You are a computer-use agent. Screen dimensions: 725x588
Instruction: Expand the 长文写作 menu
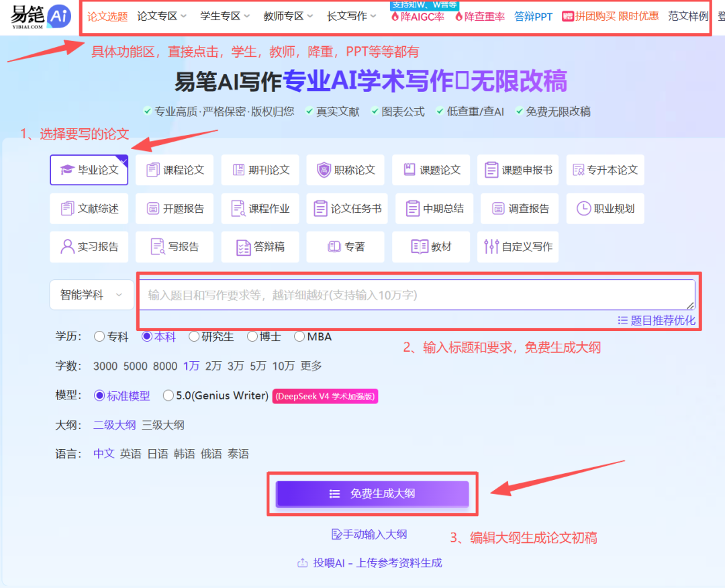[351, 16]
